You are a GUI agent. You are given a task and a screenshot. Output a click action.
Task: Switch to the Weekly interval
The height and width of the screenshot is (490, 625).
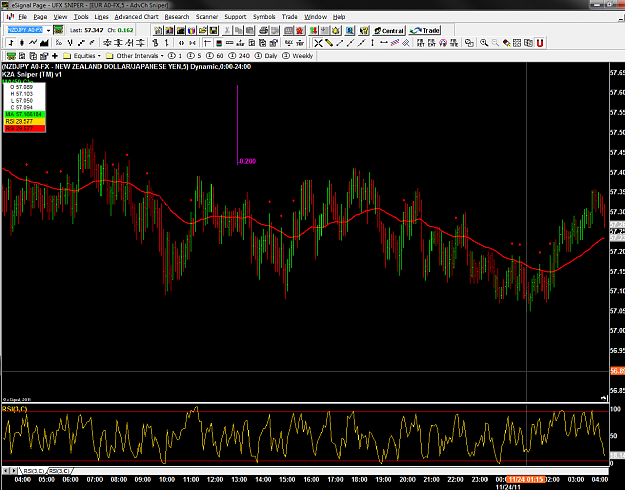[x=298, y=56]
